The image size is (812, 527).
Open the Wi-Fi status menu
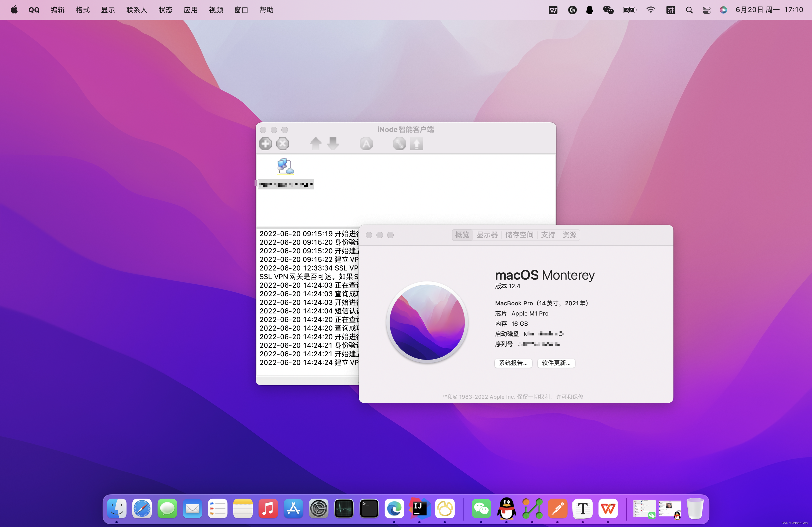[651, 10]
